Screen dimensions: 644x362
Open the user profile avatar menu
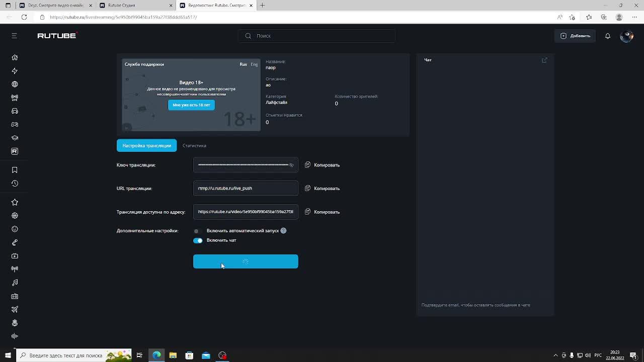[x=627, y=36]
